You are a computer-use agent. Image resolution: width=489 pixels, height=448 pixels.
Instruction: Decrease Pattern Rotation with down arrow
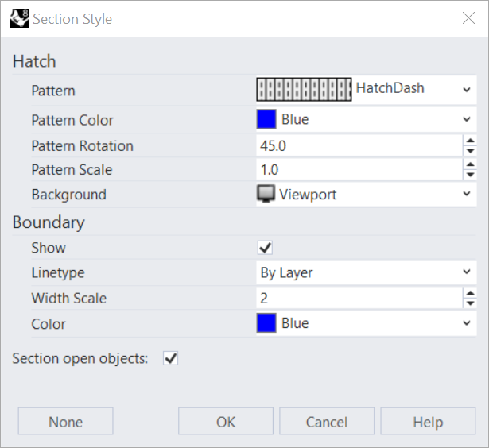pos(470,151)
